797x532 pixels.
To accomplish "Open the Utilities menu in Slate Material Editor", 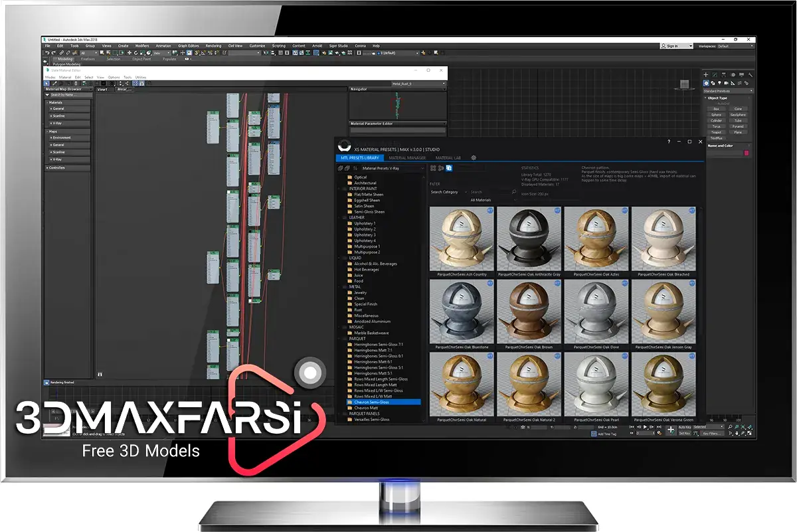I will pos(141,77).
